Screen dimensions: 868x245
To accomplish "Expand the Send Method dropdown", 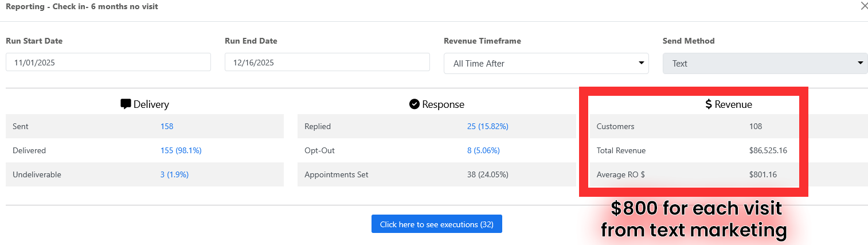I will pos(765,64).
